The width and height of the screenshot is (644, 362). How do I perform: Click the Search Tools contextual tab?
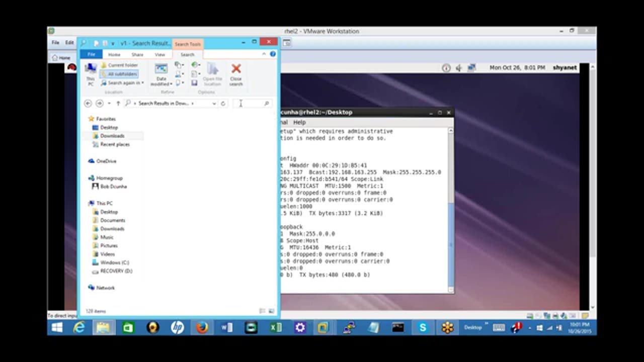[188, 44]
